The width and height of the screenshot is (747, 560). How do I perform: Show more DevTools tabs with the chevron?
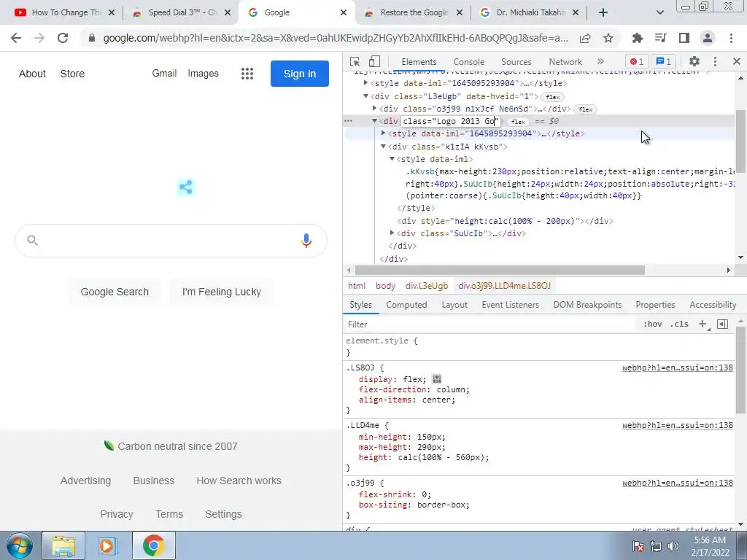coord(600,61)
